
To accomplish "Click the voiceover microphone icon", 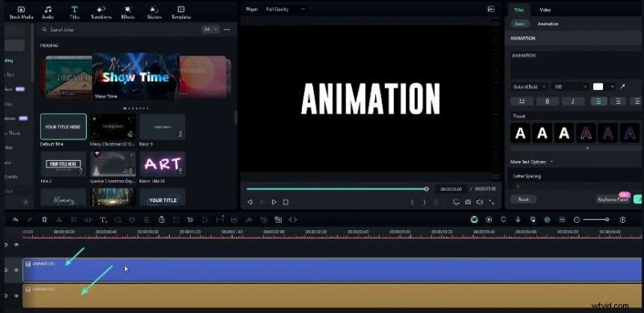I will click(518, 220).
